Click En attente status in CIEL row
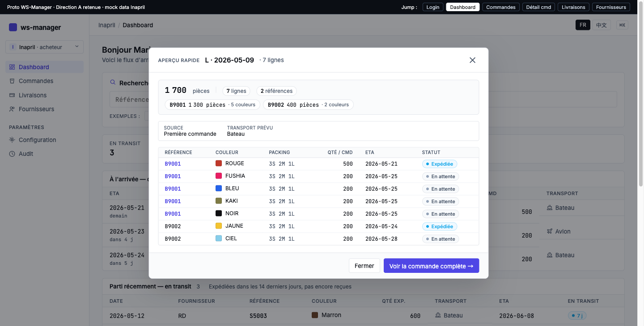 pos(441,239)
